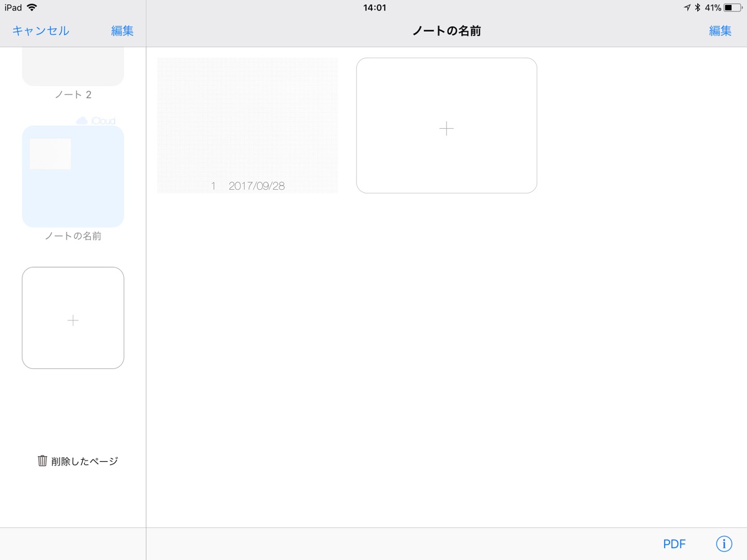Open page 1 dated 2017/09/28

[247, 125]
